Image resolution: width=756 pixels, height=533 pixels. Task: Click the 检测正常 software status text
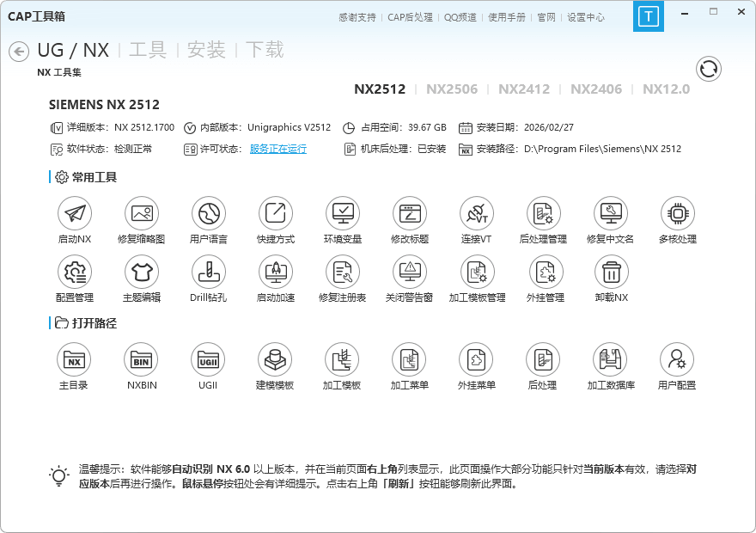(x=133, y=149)
